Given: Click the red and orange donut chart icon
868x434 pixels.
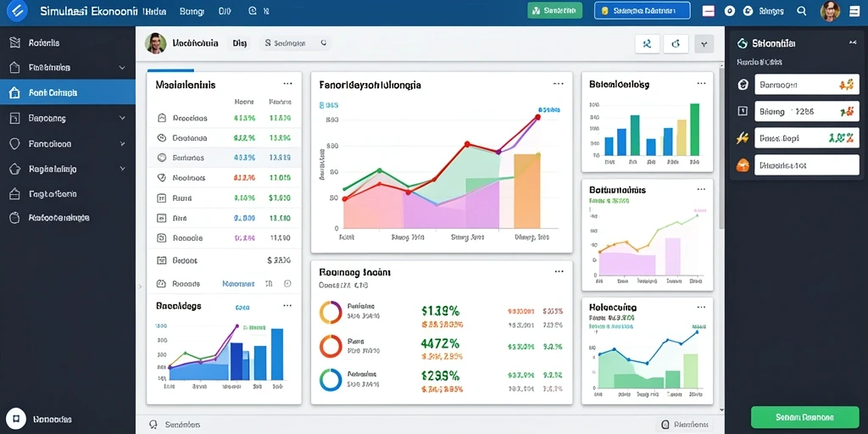Looking at the screenshot, I should (331, 346).
